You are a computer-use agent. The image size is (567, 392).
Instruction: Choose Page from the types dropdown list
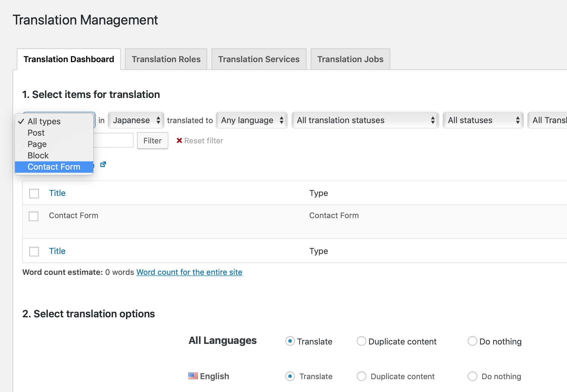[37, 144]
